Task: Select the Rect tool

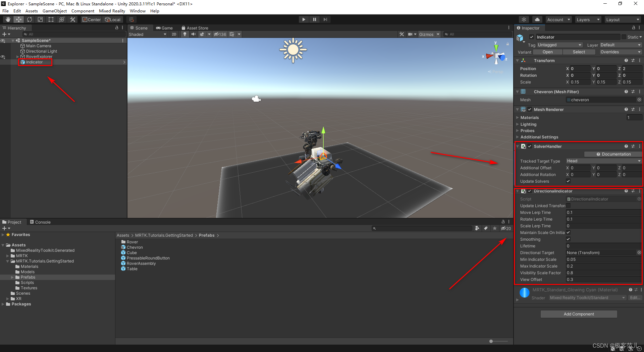Action: [51, 19]
